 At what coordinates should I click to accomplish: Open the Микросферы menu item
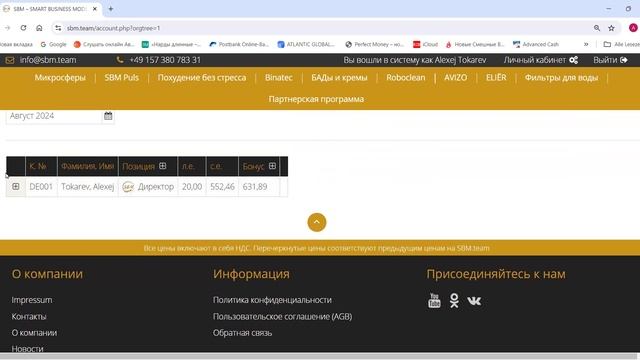tap(60, 78)
